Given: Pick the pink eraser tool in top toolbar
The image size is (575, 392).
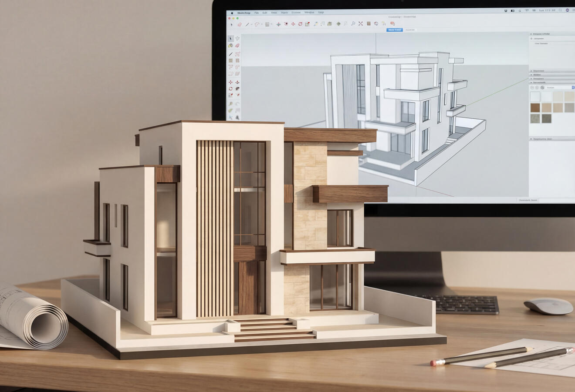Looking at the screenshot, I should pos(240,24).
